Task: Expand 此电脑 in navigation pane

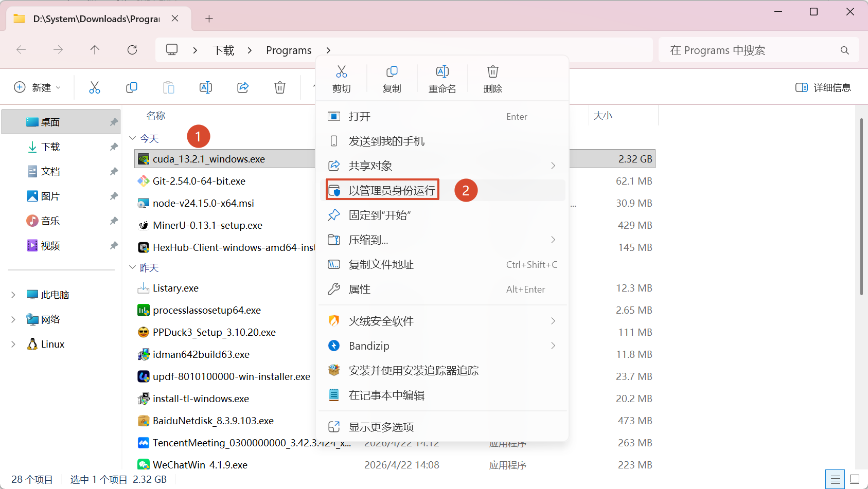Action: 13,295
